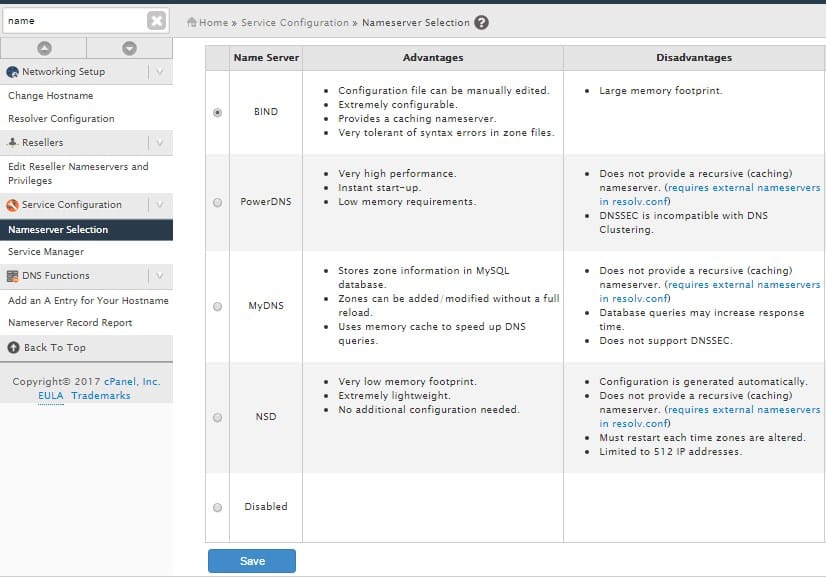Open the Trademarks link
This screenshot has width=826, height=578.
tap(101, 396)
